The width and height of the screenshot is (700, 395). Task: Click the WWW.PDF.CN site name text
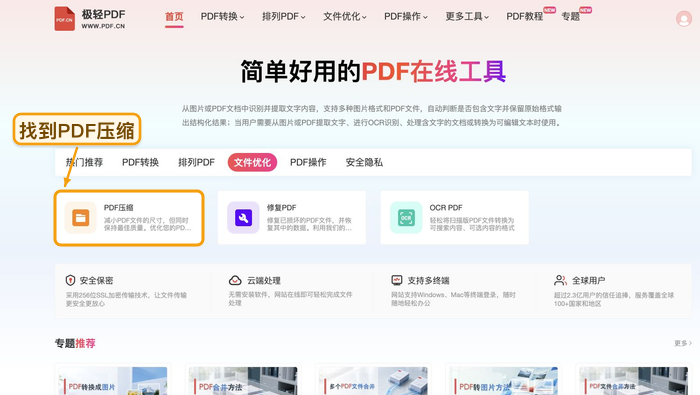(103, 26)
